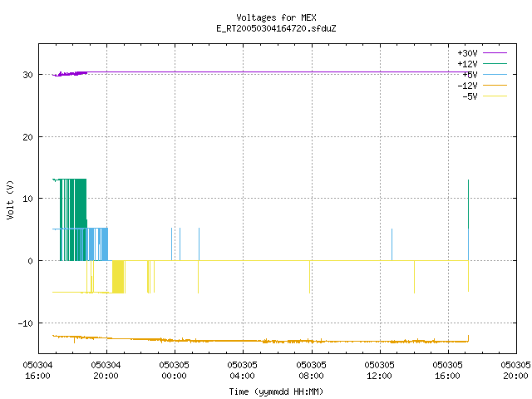This screenshot has width=532, height=399.
Task: Click the 'Voltages for MEX' chart title
Action: pos(276,17)
